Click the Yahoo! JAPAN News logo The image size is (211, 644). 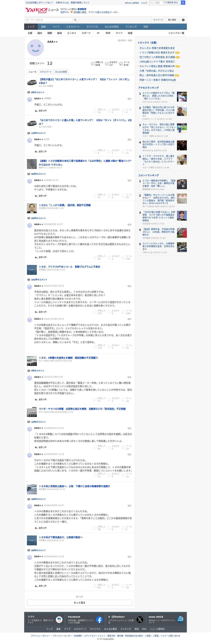pos(42,10)
